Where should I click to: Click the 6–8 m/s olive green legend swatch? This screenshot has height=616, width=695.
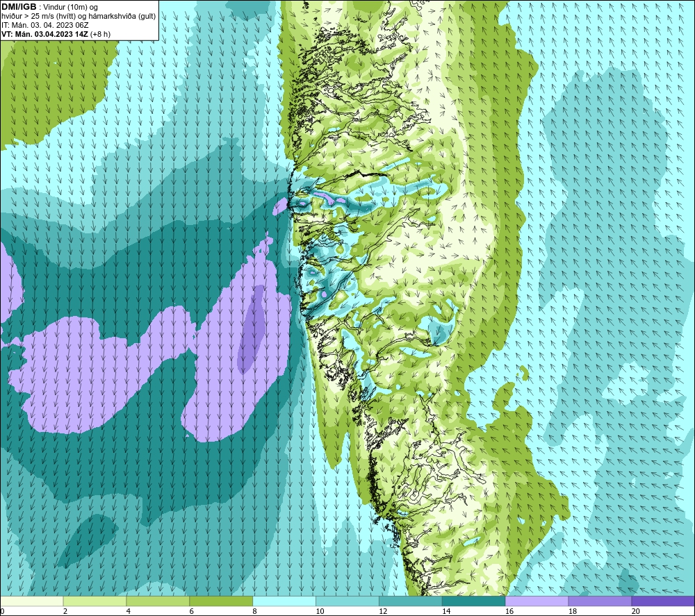tap(221, 601)
